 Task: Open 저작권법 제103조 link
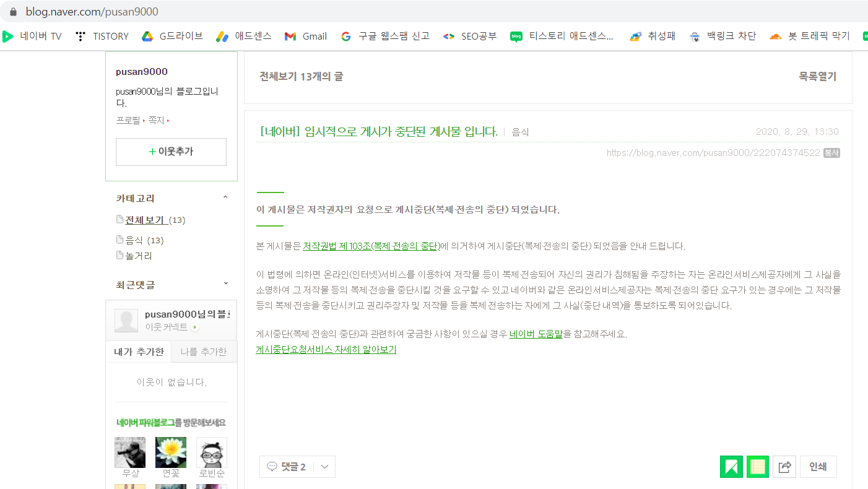point(371,246)
